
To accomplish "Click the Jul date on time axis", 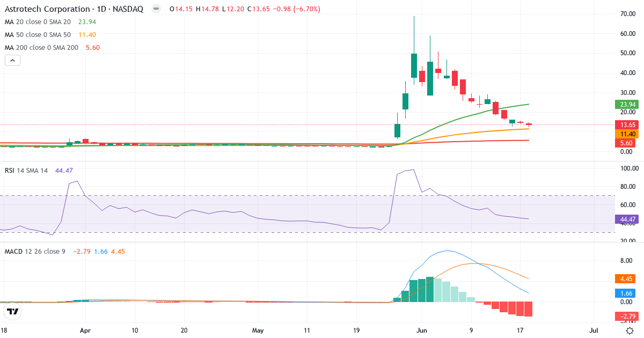I will coord(594,331).
